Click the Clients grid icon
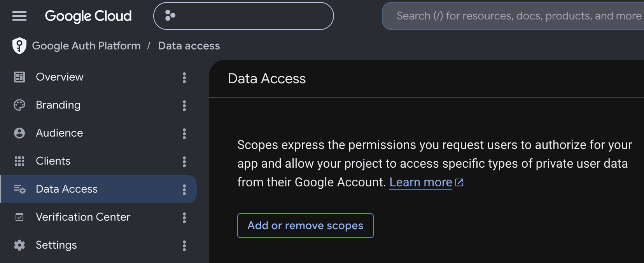644x263 pixels. pyautogui.click(x=19, y=161)
